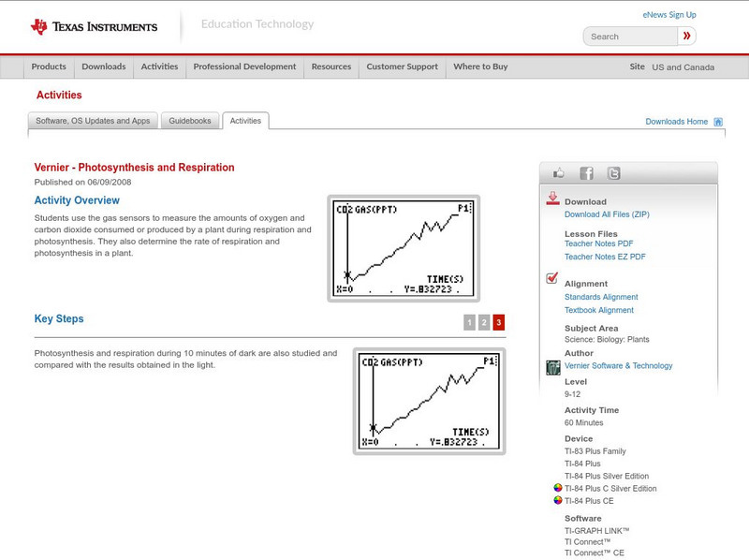This screenshot has width=749, height=560.
Task: Click the Vernier author thumbnail icon
Action: [x=553, y=367]
